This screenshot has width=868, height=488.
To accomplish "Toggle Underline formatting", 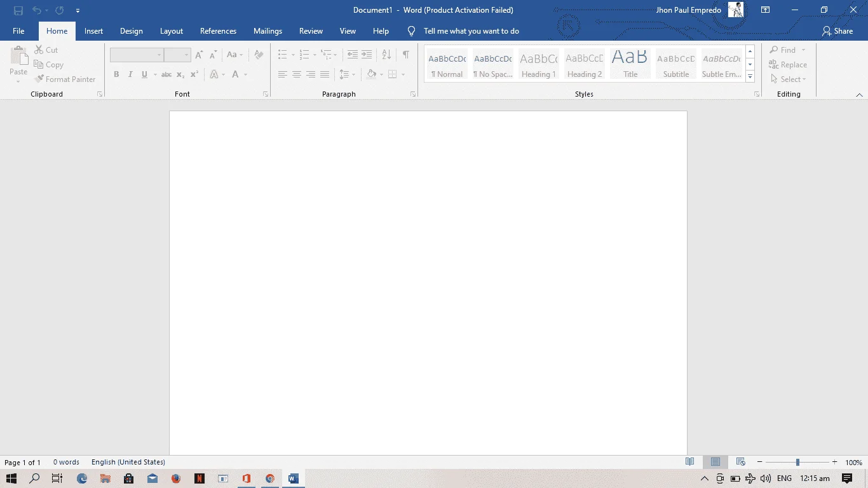I will 144,74.
